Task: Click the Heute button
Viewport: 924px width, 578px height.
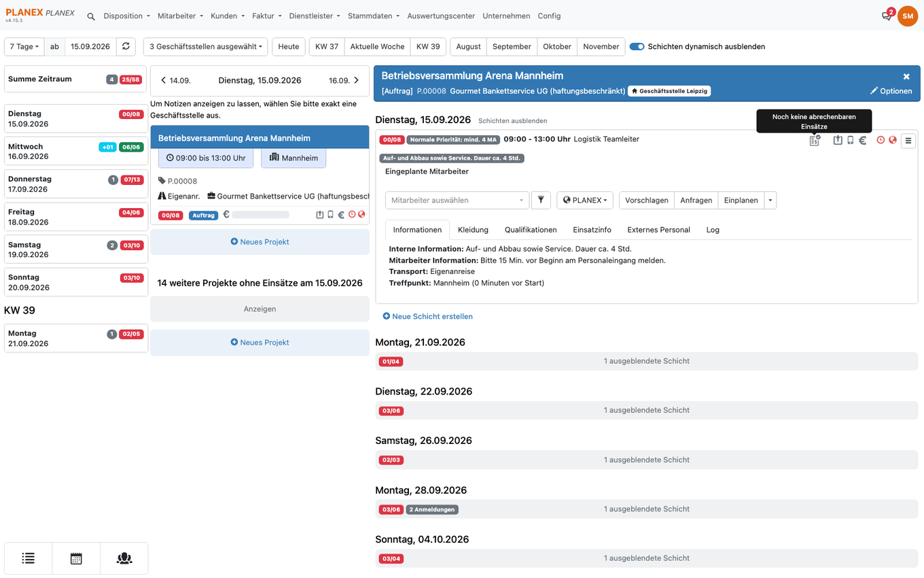Action: (289, 46)
